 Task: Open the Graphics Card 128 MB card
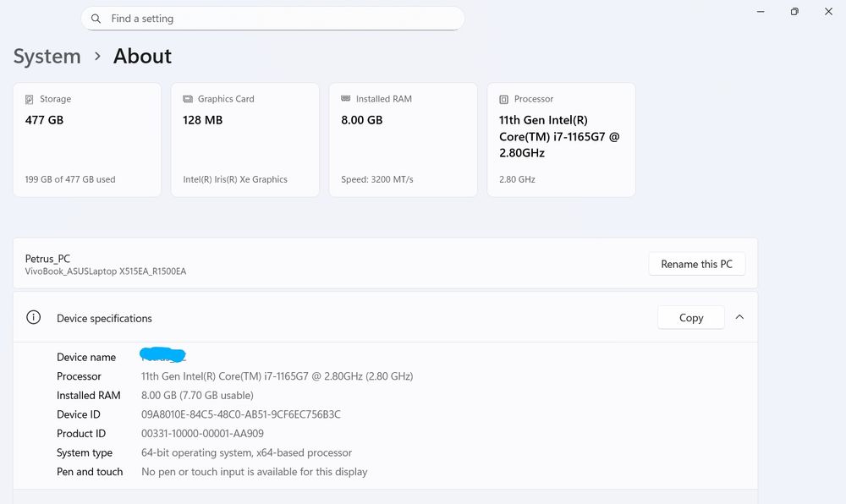(x=245, y=140)
